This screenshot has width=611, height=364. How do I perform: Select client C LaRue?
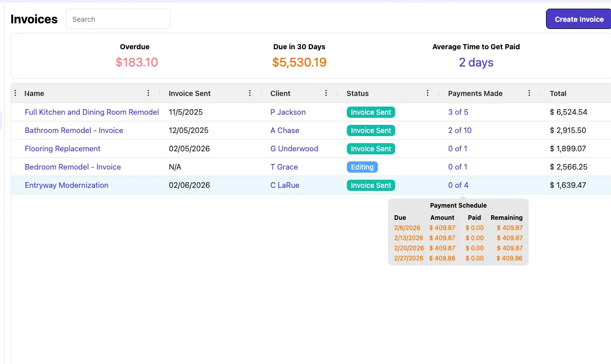(284, 185)
